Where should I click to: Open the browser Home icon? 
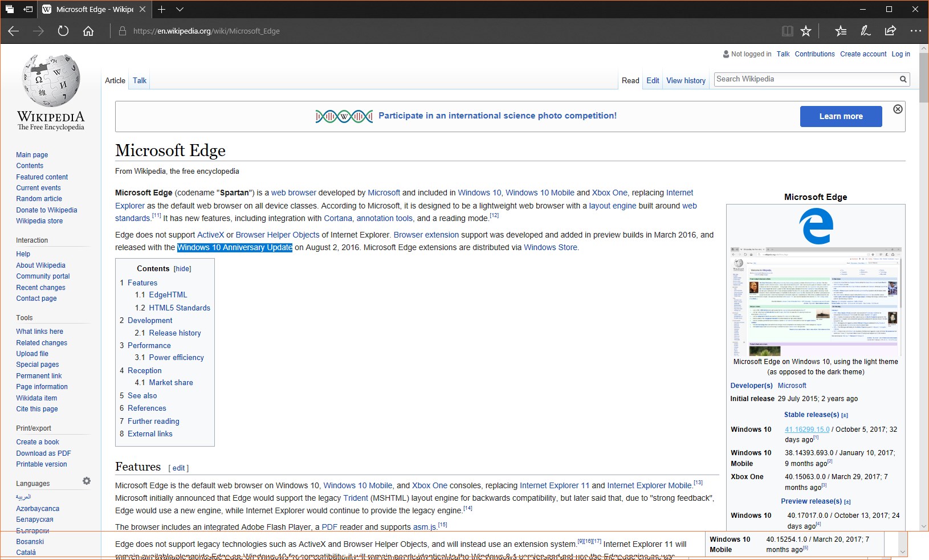tap(88, 31)
